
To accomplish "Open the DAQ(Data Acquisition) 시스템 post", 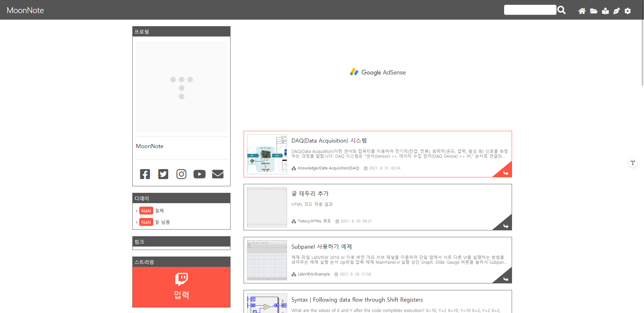I will [329, 140].
